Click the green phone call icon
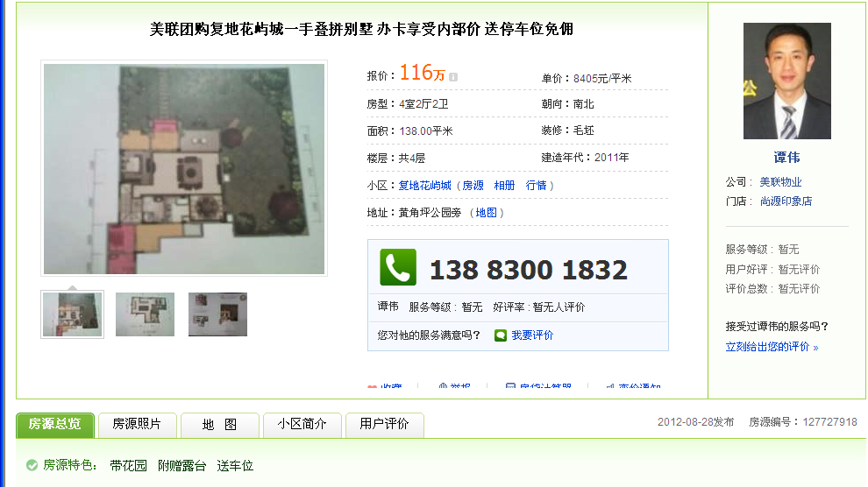868x487 pixels. (x=397, y=267)
